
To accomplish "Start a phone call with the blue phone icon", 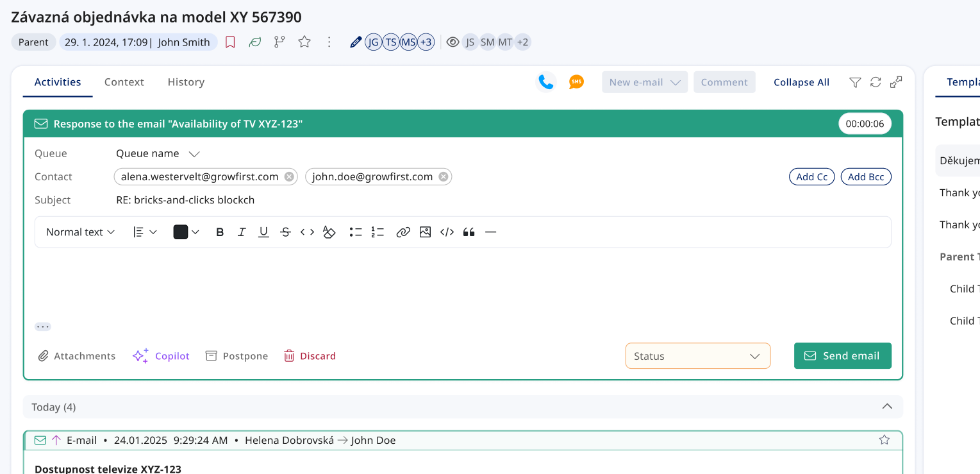I will pyautogui.click(x=545, y=81).
